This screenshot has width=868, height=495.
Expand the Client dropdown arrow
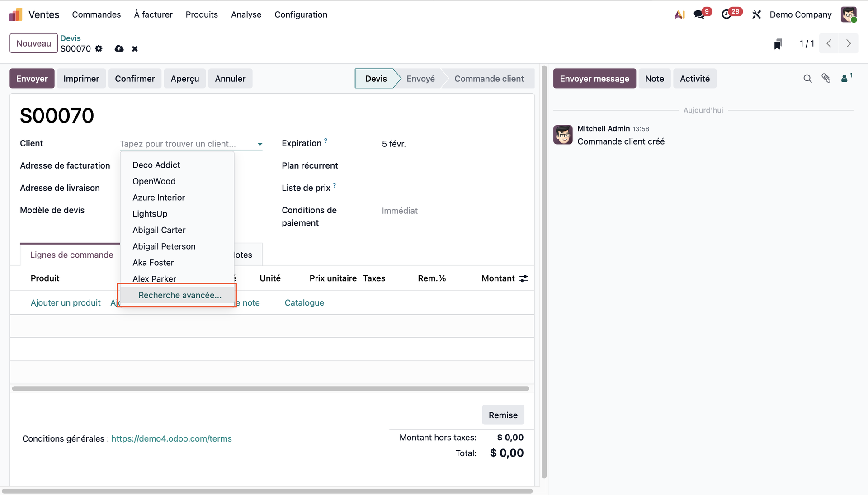tap(260, 144)
